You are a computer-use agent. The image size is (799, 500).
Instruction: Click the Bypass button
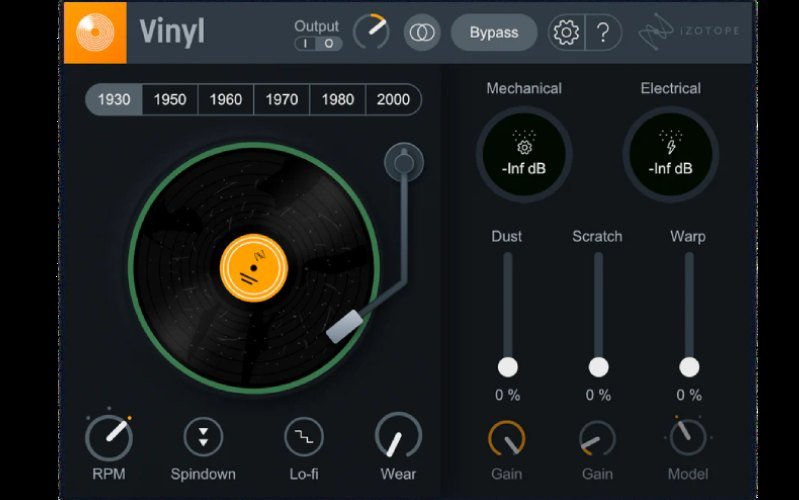(494, 33)
